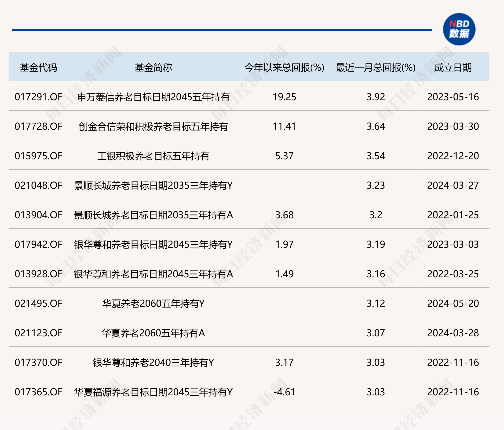The image size is (504, 430).
Task: Select fund name 银华尊和养老目标日期2045三年持有Y
Action: coord(153,244)
